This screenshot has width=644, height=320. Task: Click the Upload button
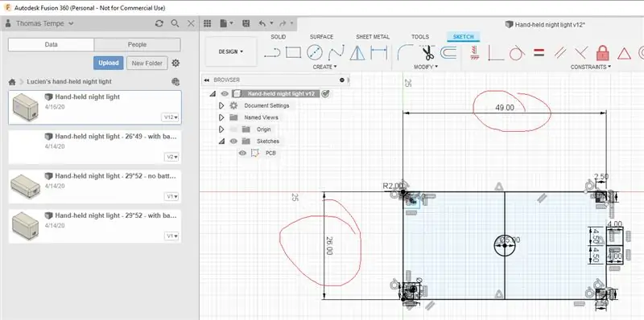[x=109, y=63]
